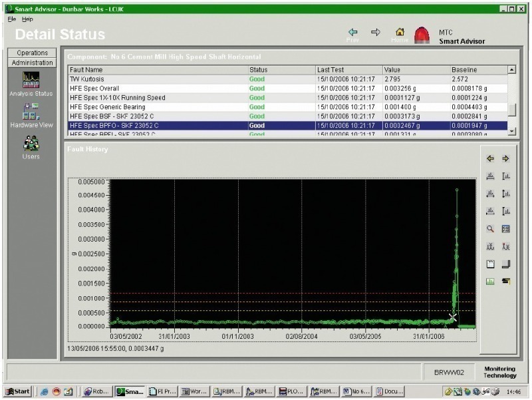Click the chart toolbar left yellow arrow
532x400 pixels.
click(x=490, y=158)
